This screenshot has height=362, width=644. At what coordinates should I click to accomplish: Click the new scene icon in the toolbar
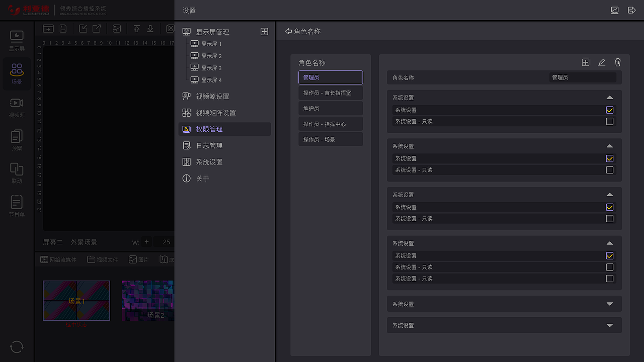tap(48, 29)
